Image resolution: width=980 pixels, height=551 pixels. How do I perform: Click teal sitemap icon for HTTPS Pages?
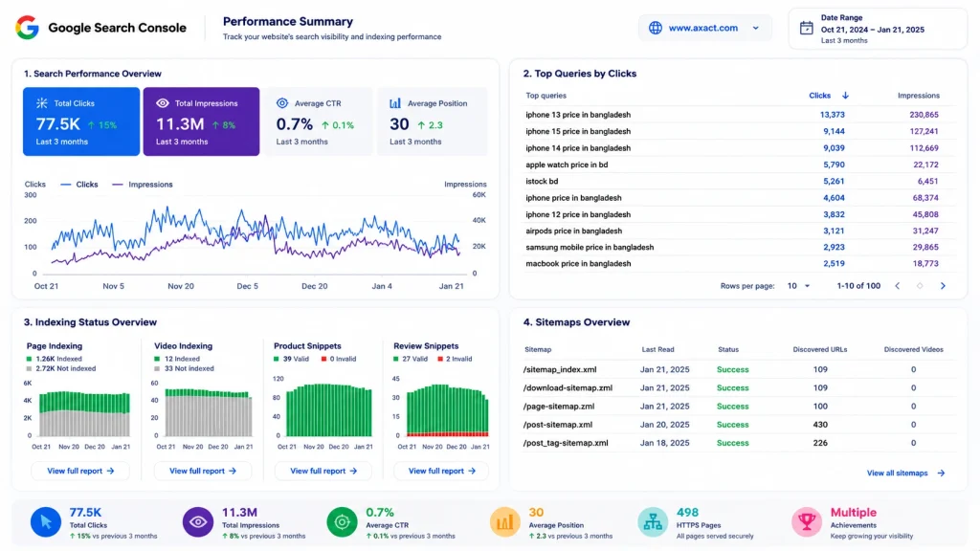(x=653, y=522)
